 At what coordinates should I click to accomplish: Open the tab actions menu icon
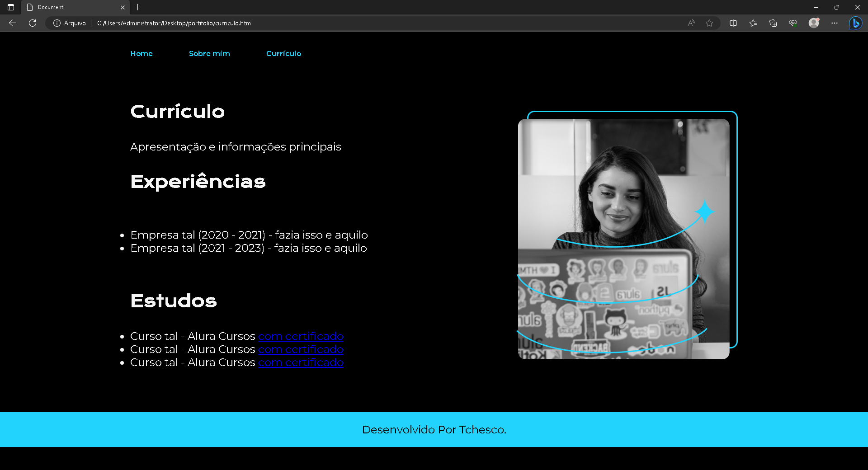tap(11, 7)
